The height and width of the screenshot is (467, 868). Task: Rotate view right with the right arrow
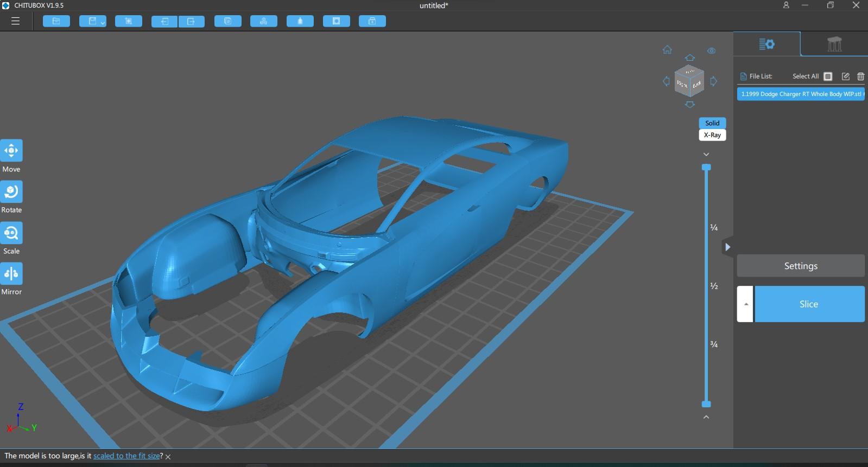(x=714, y=81)
